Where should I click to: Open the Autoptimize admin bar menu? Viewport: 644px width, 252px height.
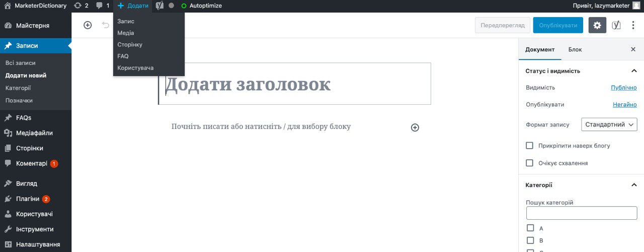tap(201, 6)
